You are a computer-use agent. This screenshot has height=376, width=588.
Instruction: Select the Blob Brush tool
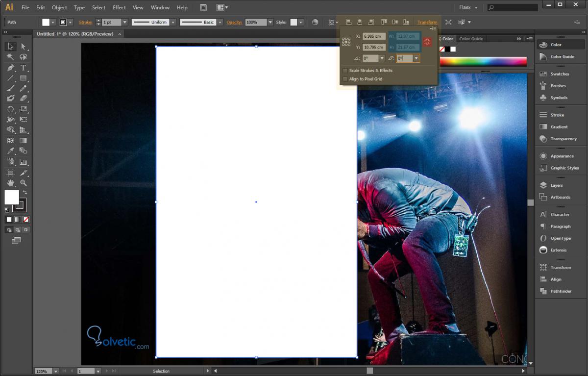(10, 99)
